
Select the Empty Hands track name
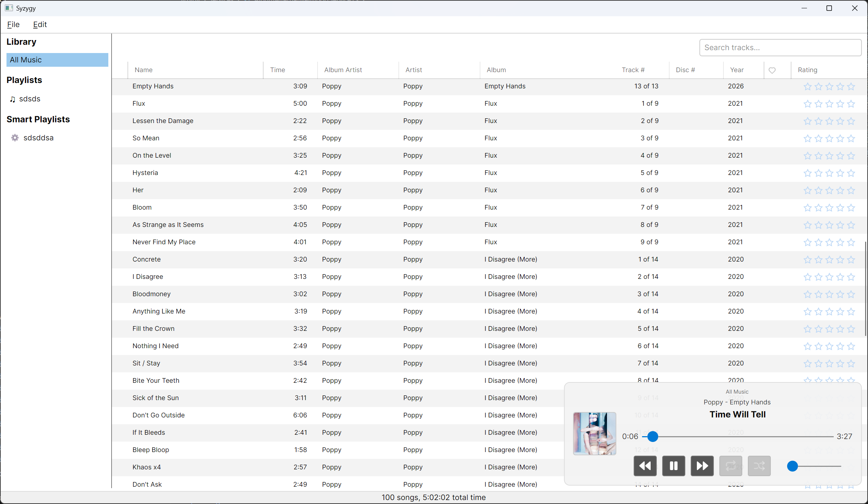(x=153, y=86)
